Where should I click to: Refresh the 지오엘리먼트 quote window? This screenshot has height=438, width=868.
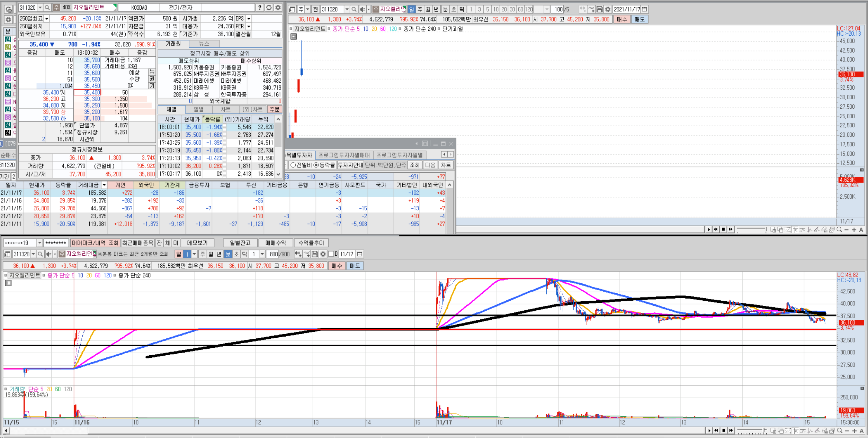click(269, 7)
